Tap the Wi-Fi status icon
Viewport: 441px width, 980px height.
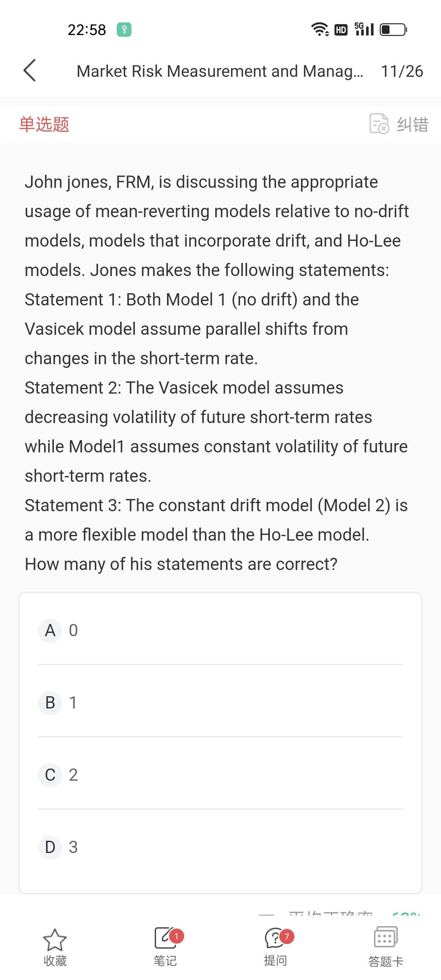tap(320, 29)
